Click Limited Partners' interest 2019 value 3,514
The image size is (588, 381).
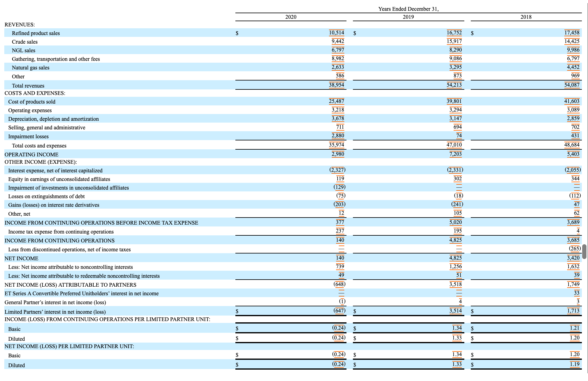tap(455, 311)
